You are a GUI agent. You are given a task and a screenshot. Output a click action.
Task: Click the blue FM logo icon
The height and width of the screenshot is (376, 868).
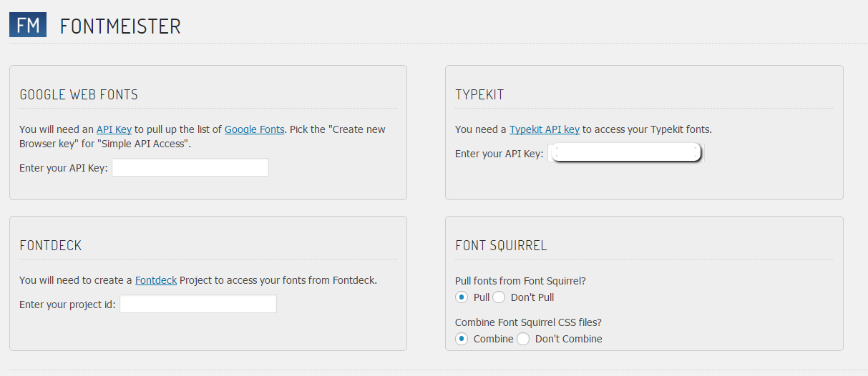(28, 25)
